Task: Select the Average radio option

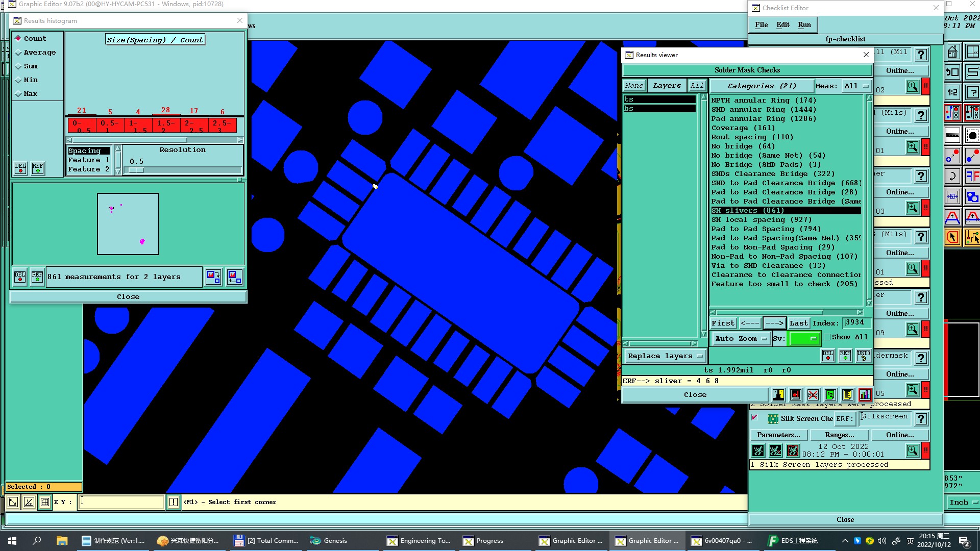Action: [19, 53]
